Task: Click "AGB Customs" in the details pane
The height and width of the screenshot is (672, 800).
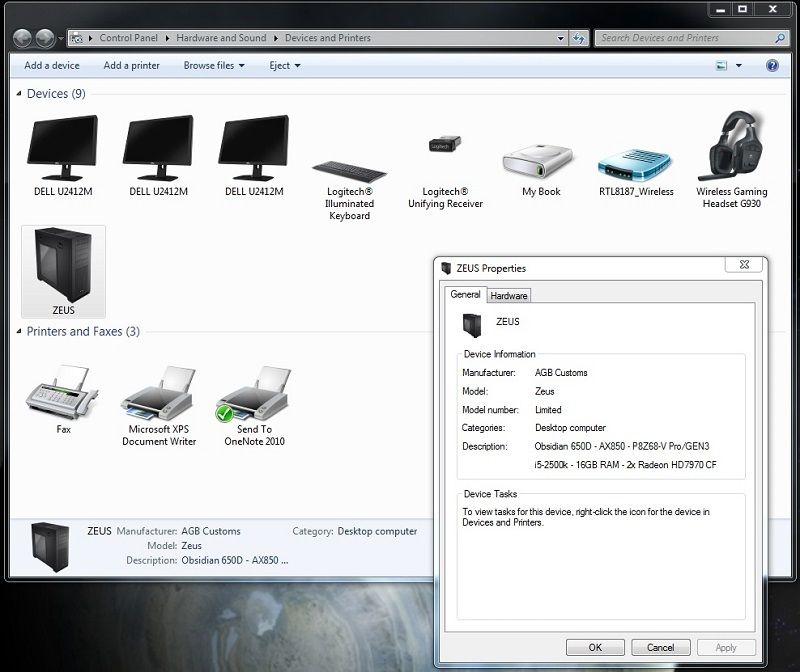Action: pyautogui.click(x=211, y=531)
